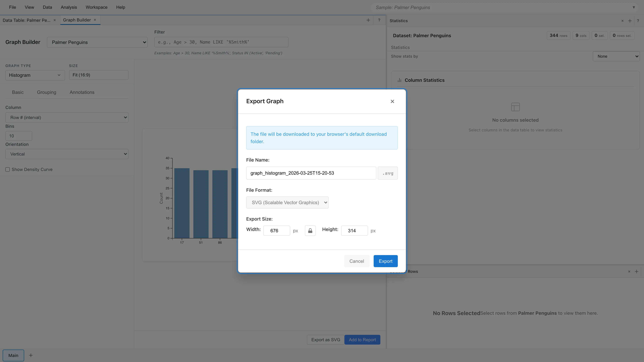644x362 pixels.
Task: Edit the File Name input field
Action: (x=311, y=173)
